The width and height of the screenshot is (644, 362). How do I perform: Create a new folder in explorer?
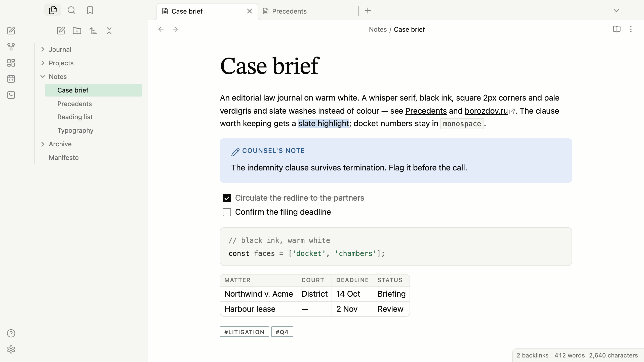pyautogui.click(x=77, y=31)
